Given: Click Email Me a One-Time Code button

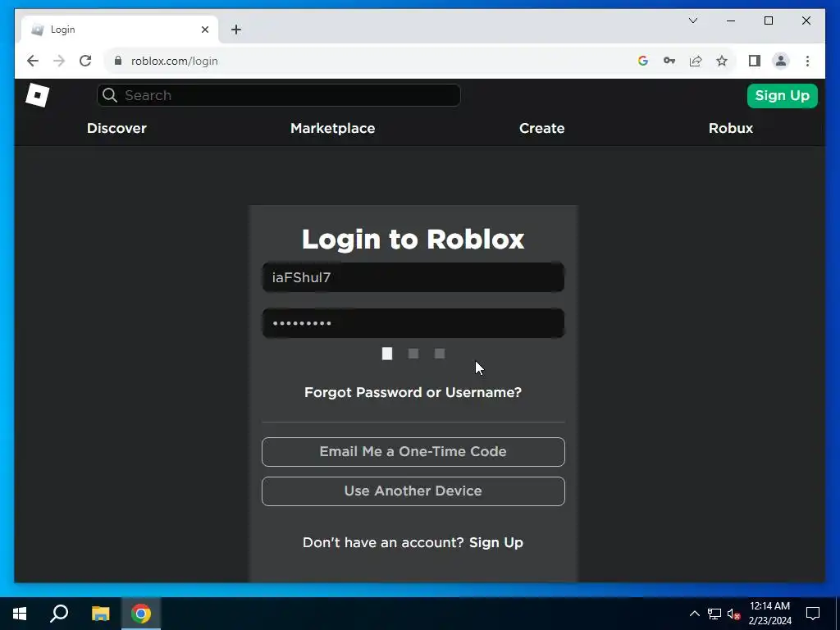Looking at the screenshot, I should (x=413, y=452).
